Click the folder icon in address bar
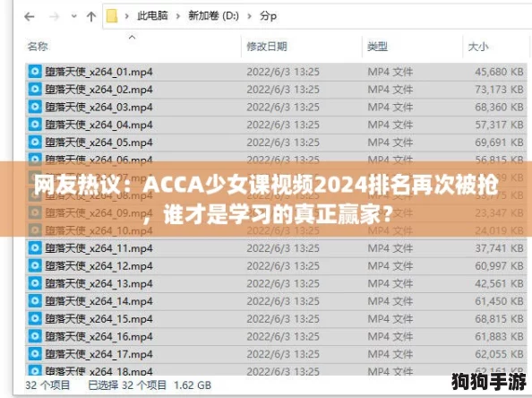Screen dimensions: 532x398 point(112,16)
